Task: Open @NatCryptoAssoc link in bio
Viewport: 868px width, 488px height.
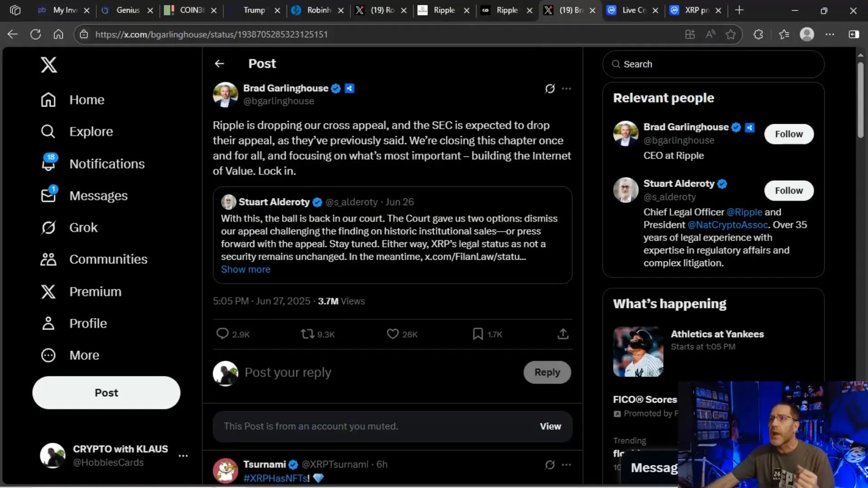Action: point(727,225)
